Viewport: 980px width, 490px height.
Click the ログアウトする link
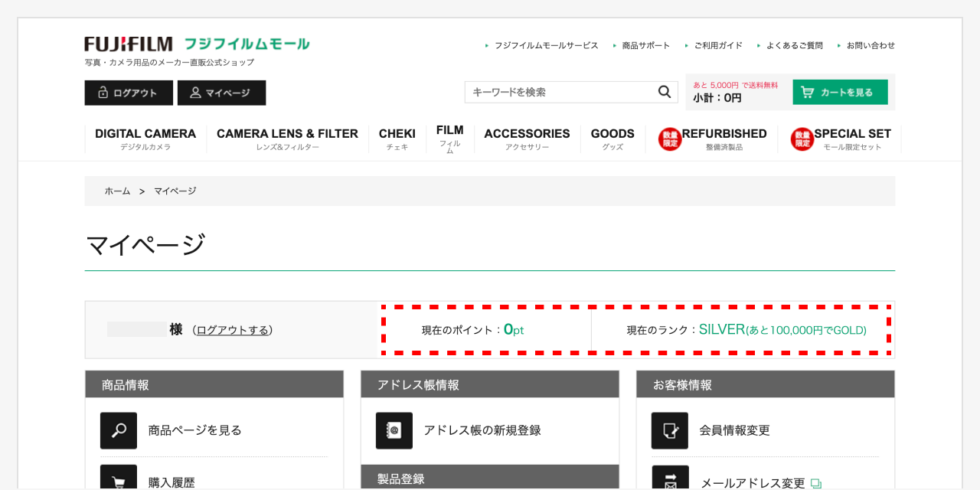click(x=233, y=330)
